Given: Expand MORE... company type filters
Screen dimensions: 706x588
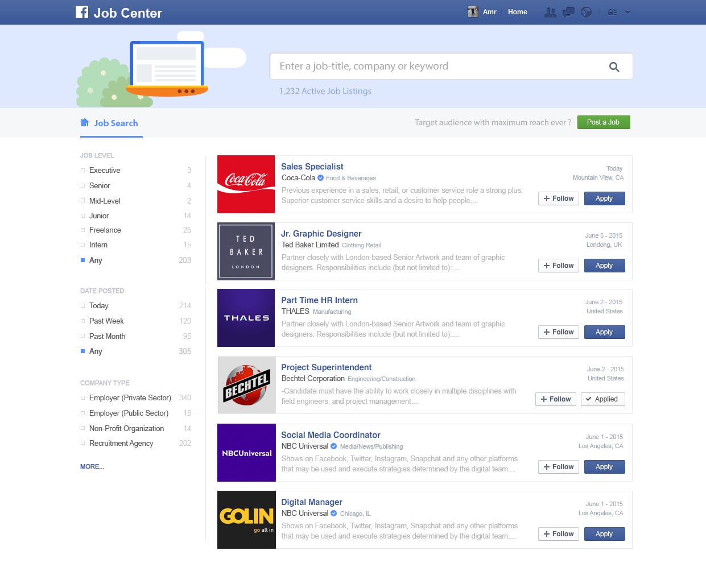Looking at the screenshot, I should pyautogui.click(x=92, y=466).
